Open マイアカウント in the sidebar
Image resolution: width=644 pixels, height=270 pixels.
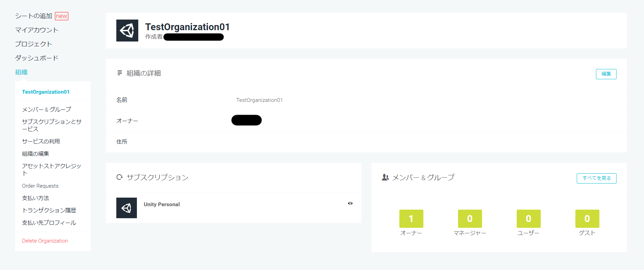click(37, 30)
